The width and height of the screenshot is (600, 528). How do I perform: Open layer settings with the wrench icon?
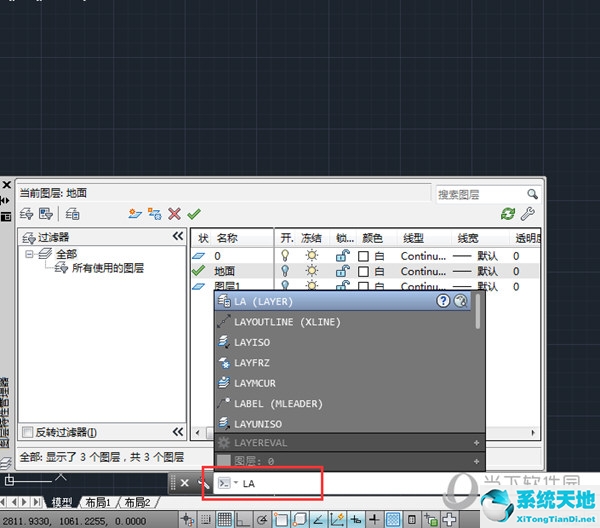528,213
